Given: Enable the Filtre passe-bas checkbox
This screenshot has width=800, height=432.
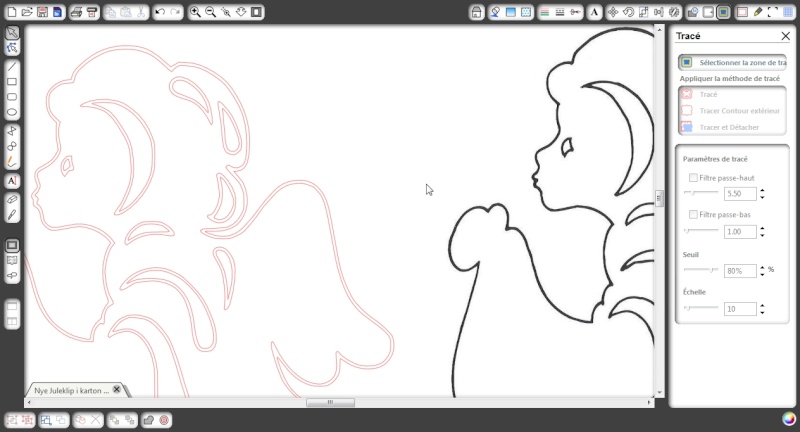Looking at the screenshot, I should (x=693, y=214).
